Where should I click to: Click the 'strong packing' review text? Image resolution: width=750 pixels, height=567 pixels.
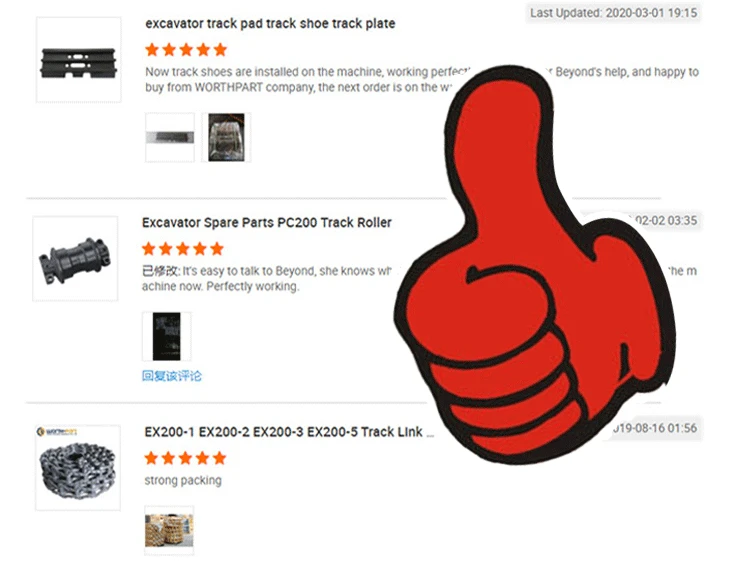coord(183,480)
